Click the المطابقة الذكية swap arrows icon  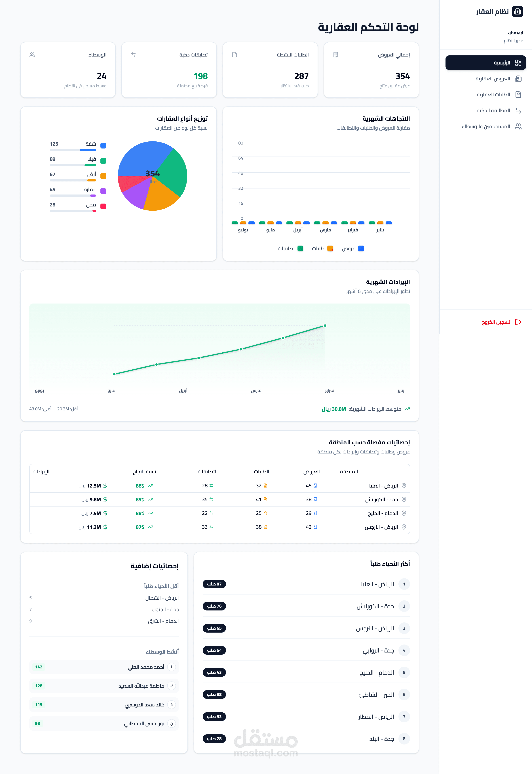click(518, 110)
